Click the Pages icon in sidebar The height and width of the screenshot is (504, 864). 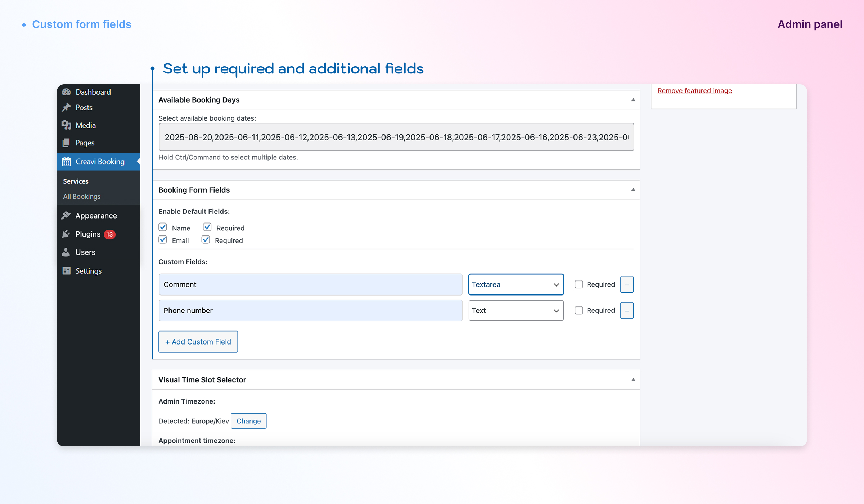66,143
